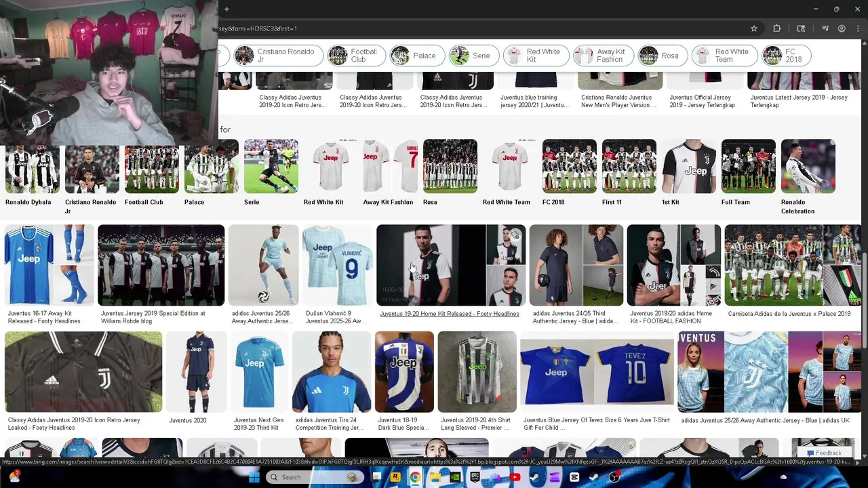868x488 pixels.
Task: Select the Rosa filter chip
Action: click(x=661, y=56)
